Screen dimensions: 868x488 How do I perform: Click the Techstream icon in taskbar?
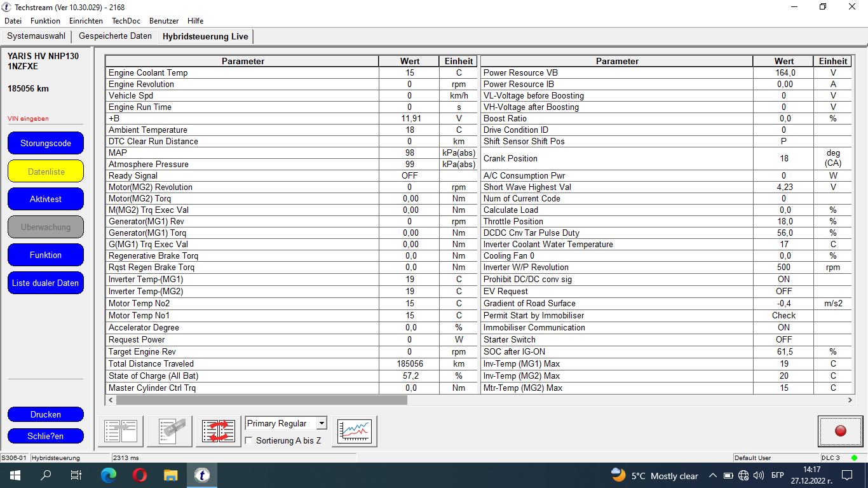click(202, 475)
